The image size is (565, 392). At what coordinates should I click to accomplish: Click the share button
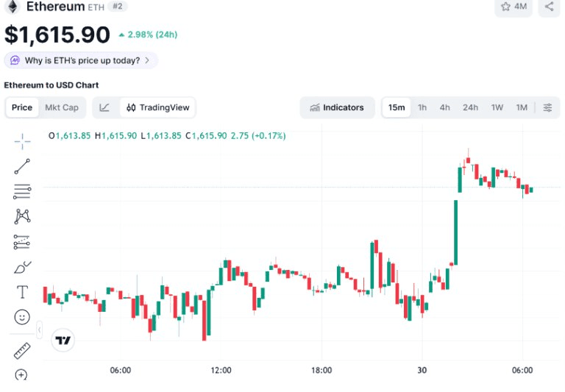click(x=549, y=7)
